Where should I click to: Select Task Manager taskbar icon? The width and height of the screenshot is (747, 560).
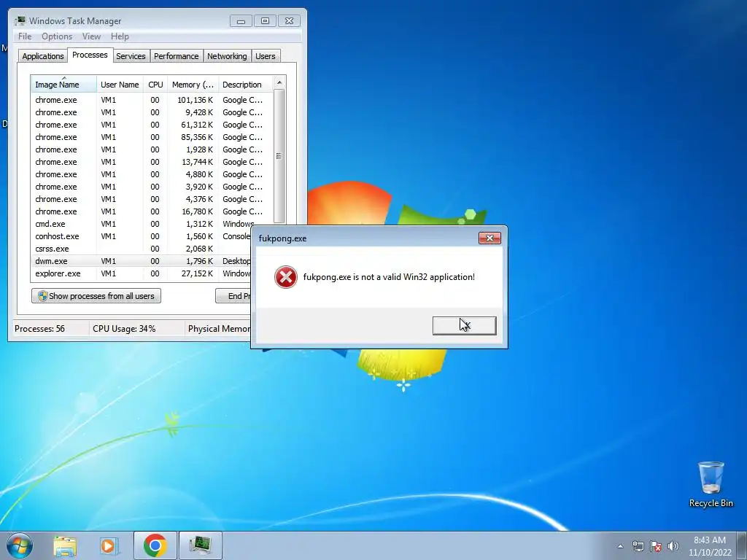(200, 545)
